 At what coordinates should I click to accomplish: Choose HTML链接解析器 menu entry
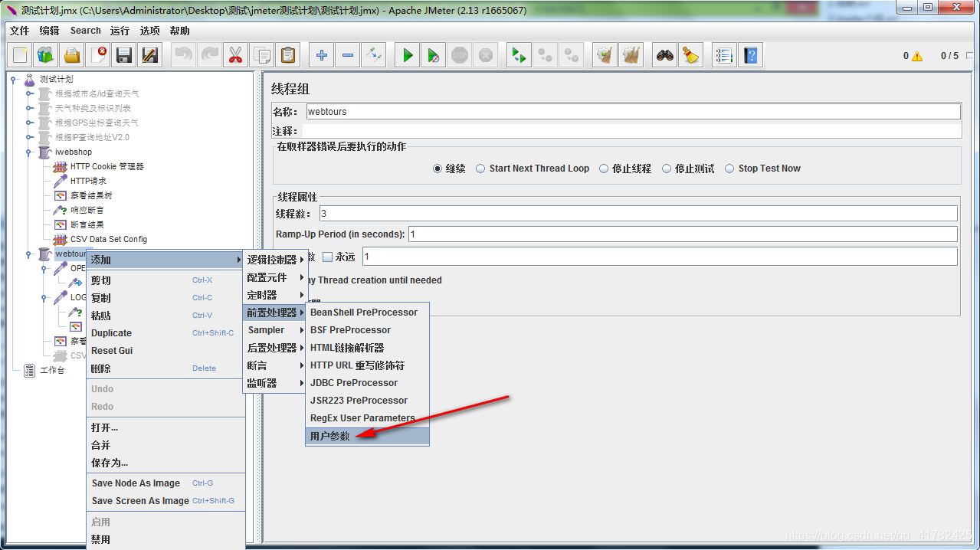click(367, 348)
